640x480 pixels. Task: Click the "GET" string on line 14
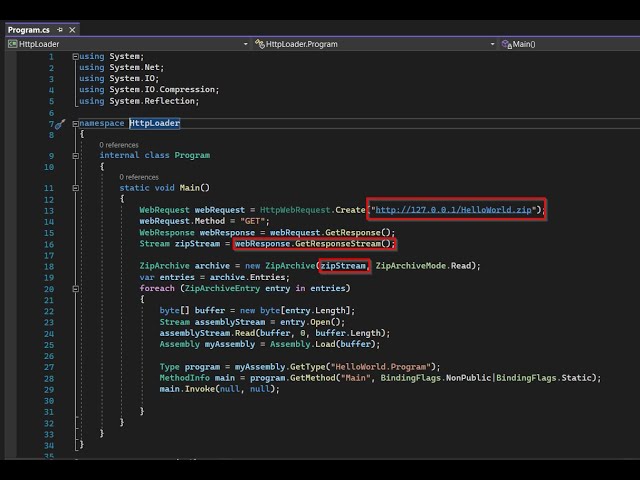(253, 221)
